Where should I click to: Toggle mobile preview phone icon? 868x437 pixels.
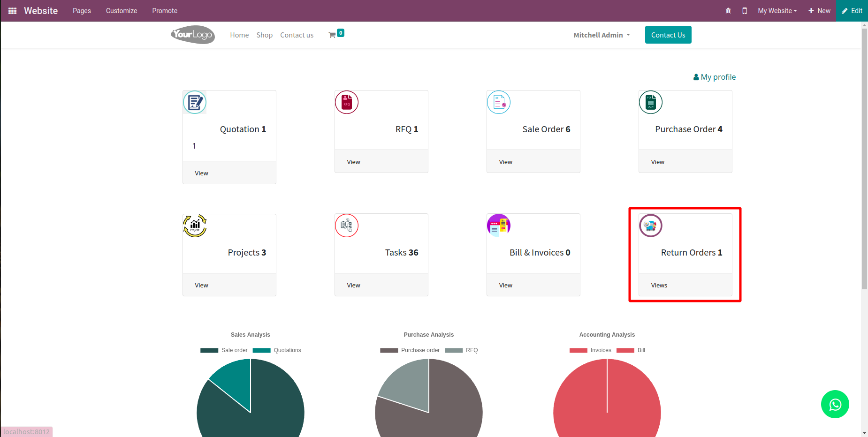click(745, 11)
